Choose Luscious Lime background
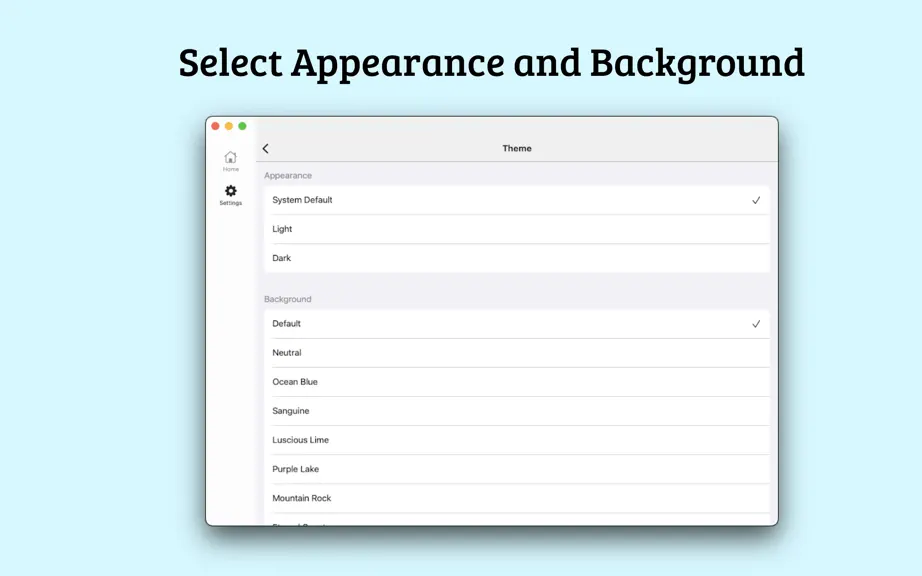The width and height of the screenshot is (922, 576). [x=517, y=440]
